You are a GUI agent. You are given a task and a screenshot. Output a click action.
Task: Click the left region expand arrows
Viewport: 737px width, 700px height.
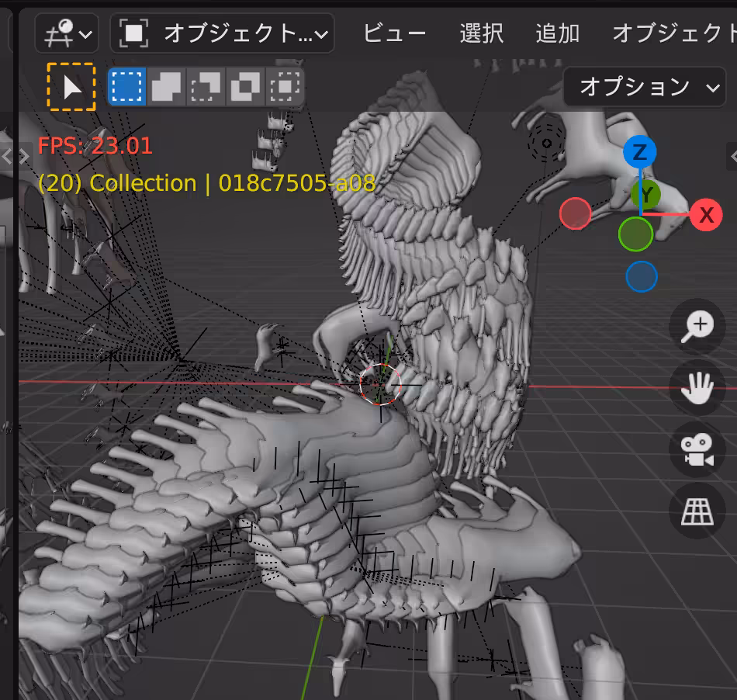click(15, 157)
